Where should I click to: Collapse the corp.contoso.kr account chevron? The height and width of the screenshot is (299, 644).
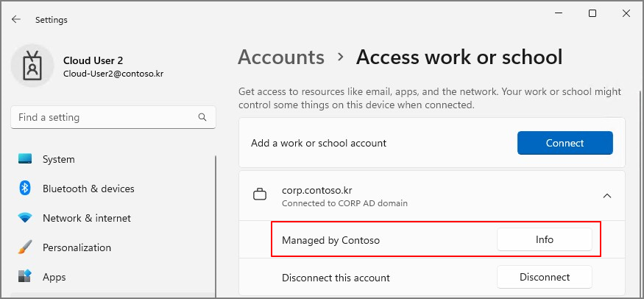[606, 196]
